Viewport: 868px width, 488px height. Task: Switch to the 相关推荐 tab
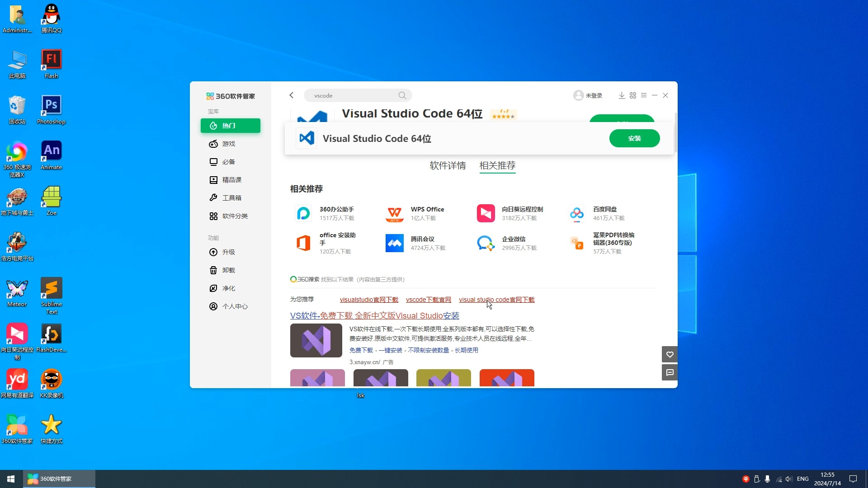tap(497, 165)
